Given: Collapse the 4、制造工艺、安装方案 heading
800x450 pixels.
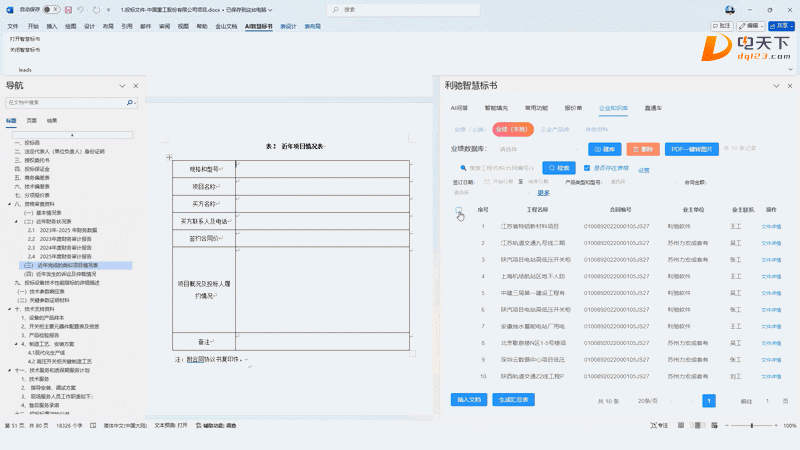Looking at the screenshot, I should tap(16, 344).
